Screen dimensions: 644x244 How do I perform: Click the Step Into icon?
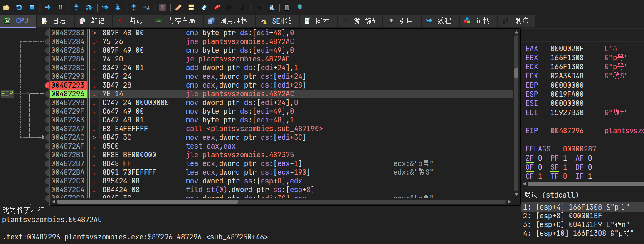click(x=76, y=7)
